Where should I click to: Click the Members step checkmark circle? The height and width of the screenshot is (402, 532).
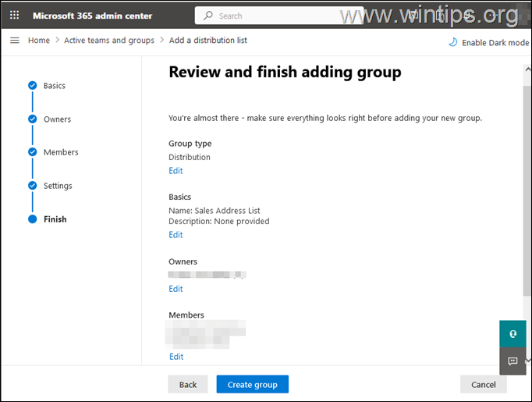[33, 151]
